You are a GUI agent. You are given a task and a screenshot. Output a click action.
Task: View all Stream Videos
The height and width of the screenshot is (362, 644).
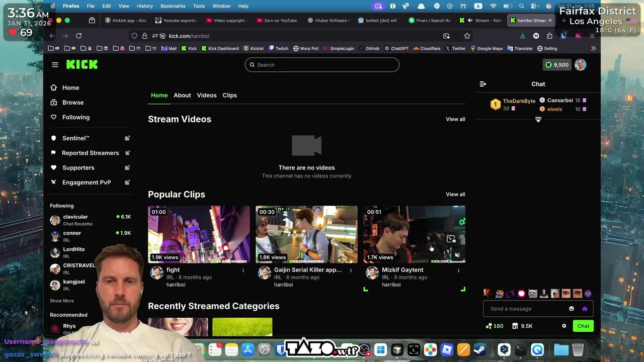(455, 119)
